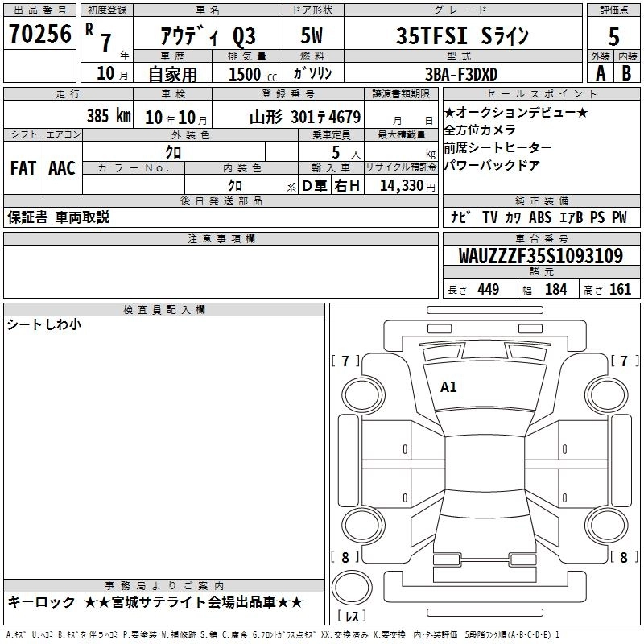This screenshot has height=644, width=644.
Task: Click the length value 449
Action: click(489, 289)
